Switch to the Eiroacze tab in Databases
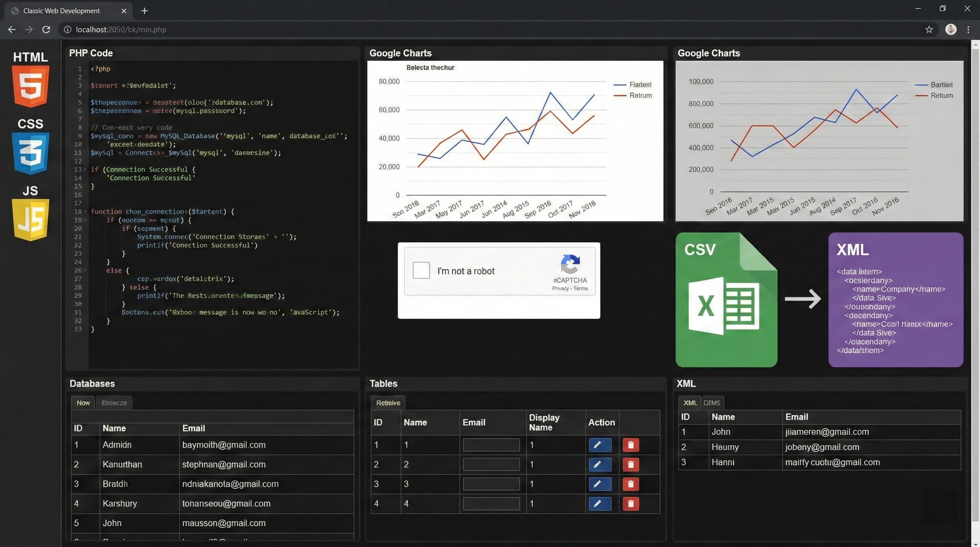980x547 pixels. (x=114, y=403)
